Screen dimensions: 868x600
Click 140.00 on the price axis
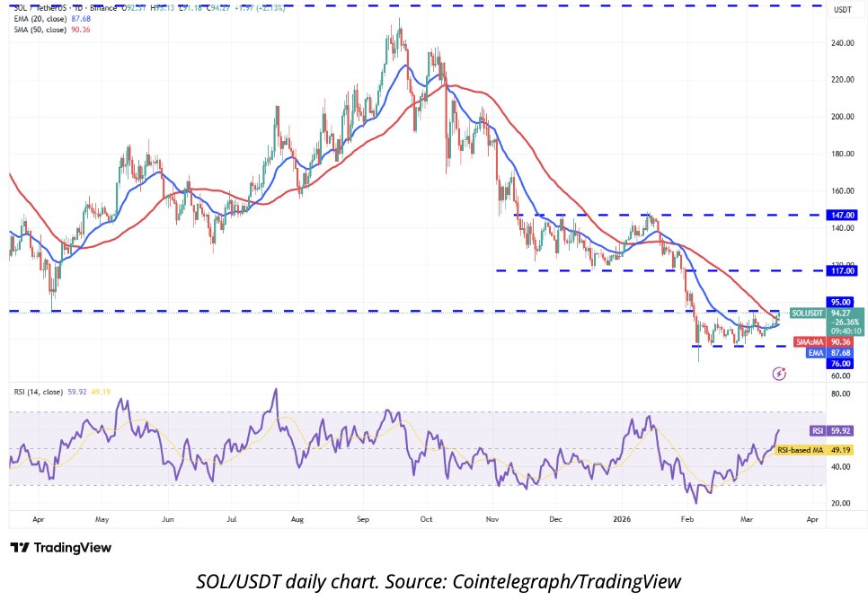(843, 228)
